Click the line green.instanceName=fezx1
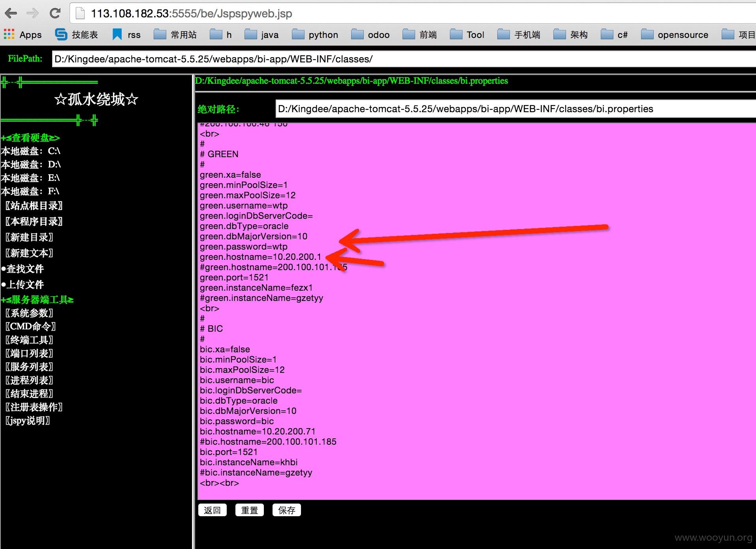 click(256, 288)
